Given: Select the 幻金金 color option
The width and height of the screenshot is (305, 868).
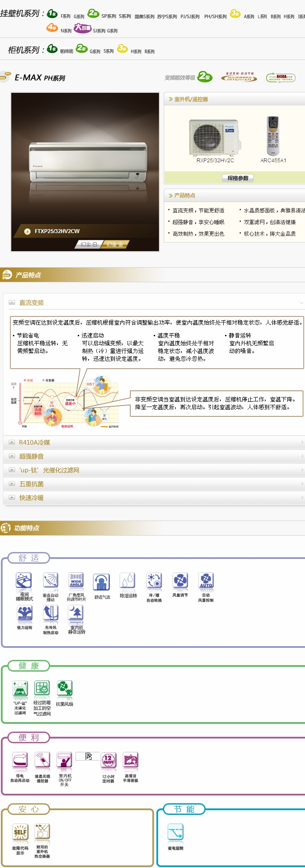Looking at the screenshot, I should pos(114,244).
